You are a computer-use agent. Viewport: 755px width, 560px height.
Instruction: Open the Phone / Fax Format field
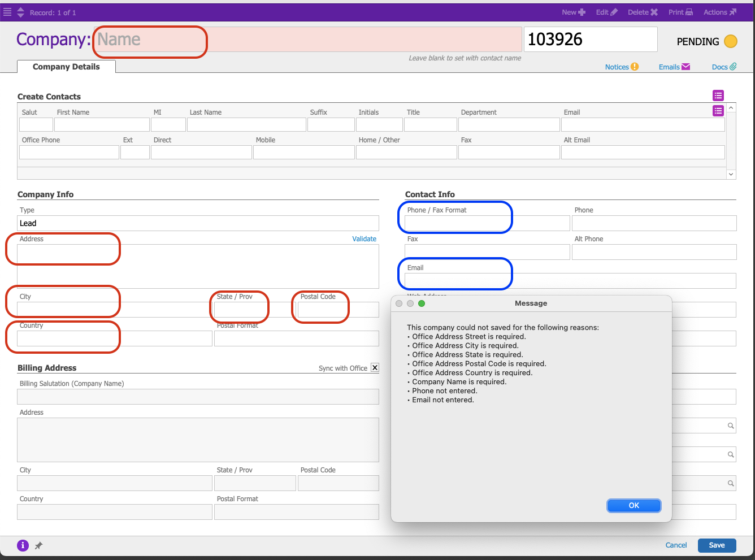pyautogui.click(x=487, y=223)
